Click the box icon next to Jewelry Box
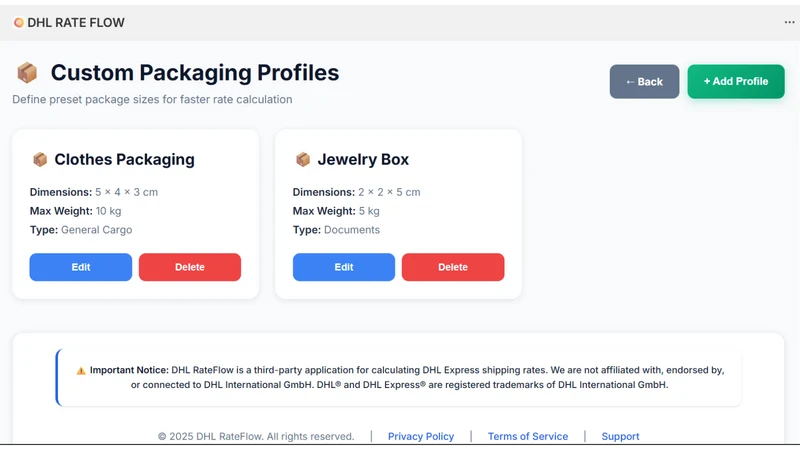This screenshot has width=800, height=450. [303, 159]
